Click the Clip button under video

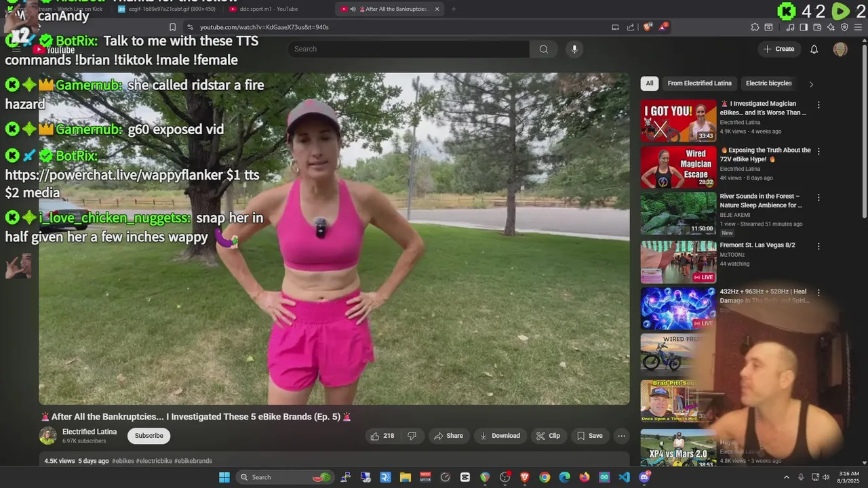coord(548,436)
